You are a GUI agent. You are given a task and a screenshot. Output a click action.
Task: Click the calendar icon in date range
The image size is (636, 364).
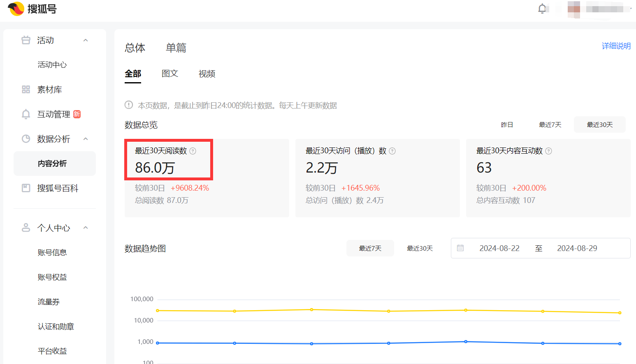tap(460, 248)
